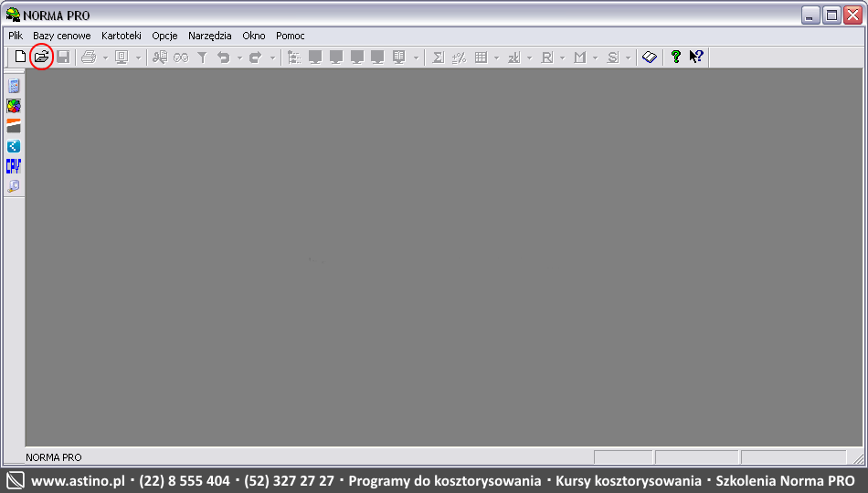Click the Sigma sum icon
Image resolution: width=868 pixels, height=493 pixels.
(x=438, y=57)
